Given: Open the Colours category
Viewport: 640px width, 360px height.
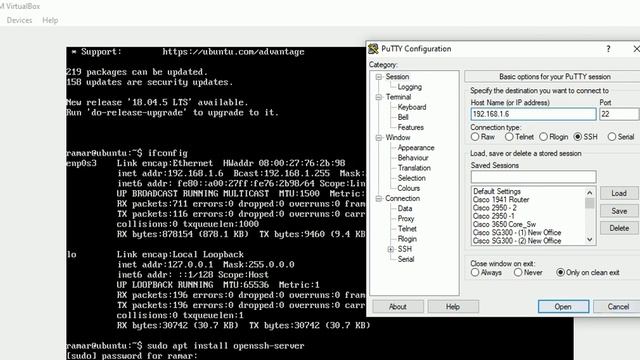Looking at the screenshot, I should [409, 188].
